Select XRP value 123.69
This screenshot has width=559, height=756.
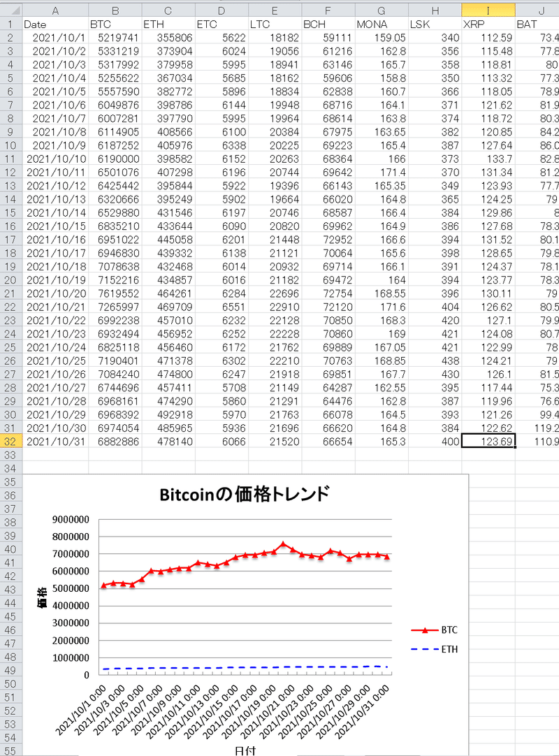point(488,441)
